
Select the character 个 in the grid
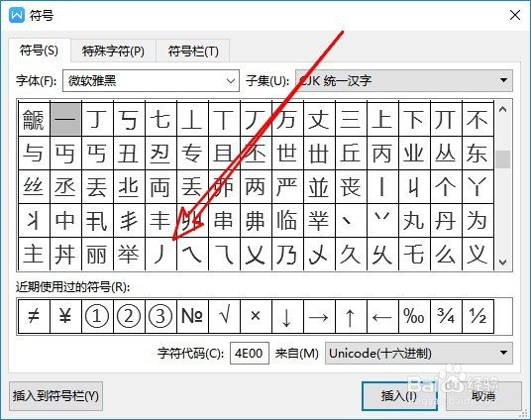[x=447, y=186]
